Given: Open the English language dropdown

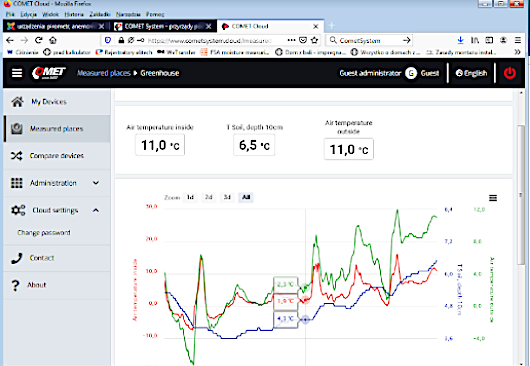Looking at the screenshot, I should click(x=472, y=73).
